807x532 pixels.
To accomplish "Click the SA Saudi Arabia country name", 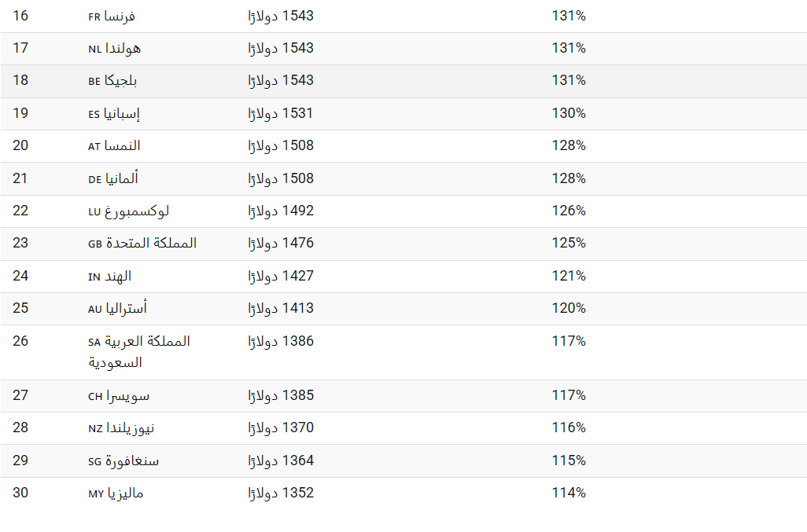I will click(139, 352).
